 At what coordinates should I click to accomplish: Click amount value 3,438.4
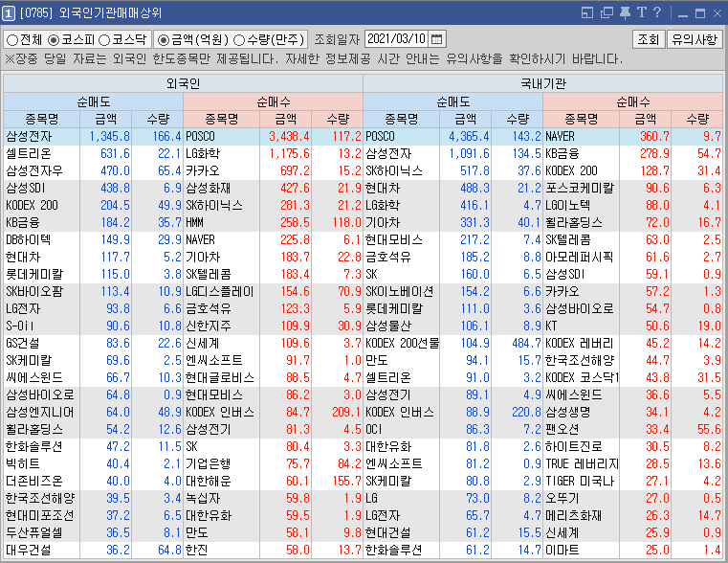pyautogui.click(x=289, y=137)
